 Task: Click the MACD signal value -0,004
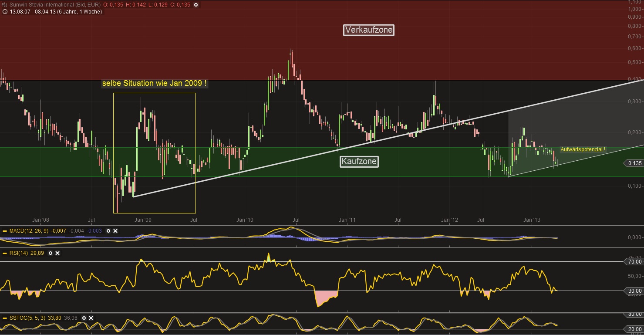(x=77, y=231)
